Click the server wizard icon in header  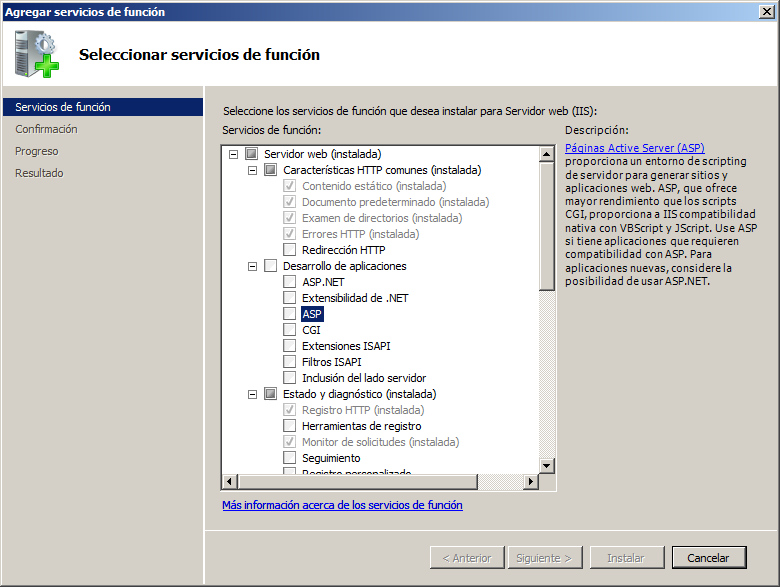tap(37, 54)
